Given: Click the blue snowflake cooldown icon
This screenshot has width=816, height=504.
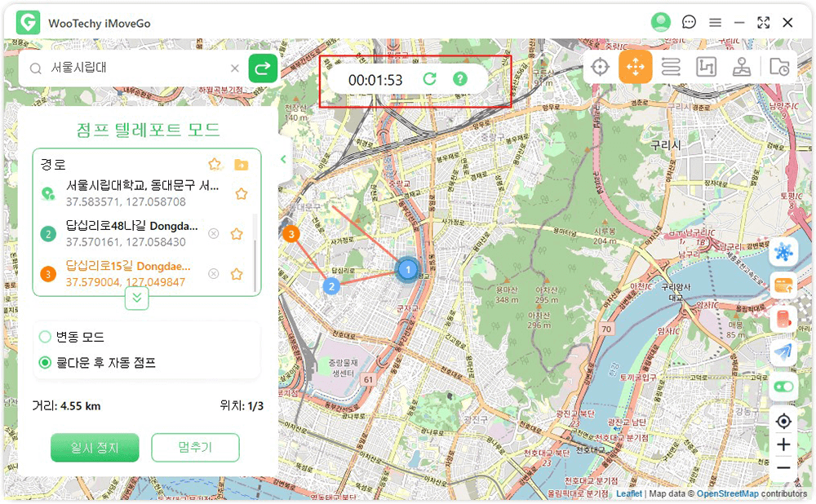Looking at the screenshot, I should [x=783, y=253].
